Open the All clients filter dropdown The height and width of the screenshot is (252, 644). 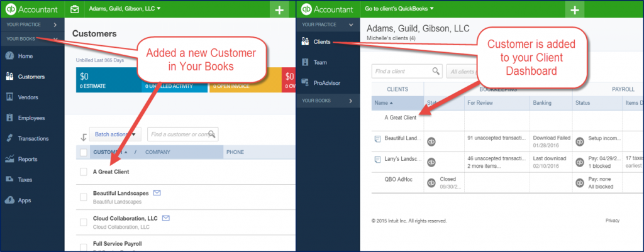pyautogui.click(x=462, y=72)
